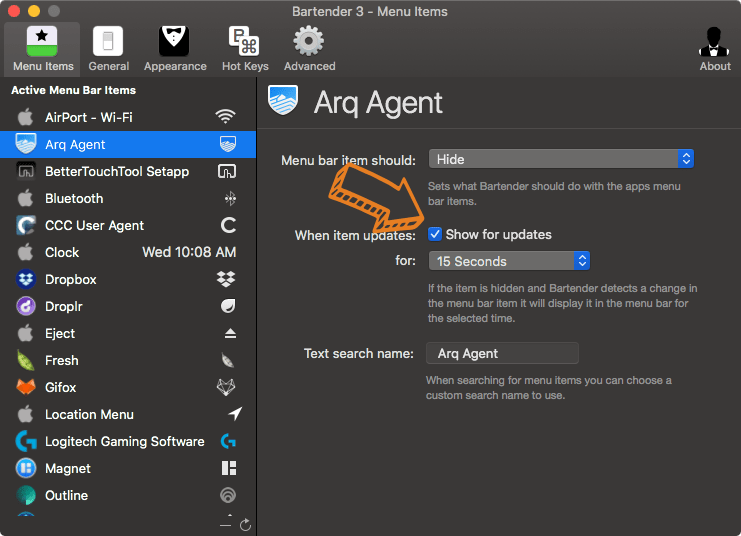
Task: Click the Arq Agent shield app icon in sidebar
Action: (26, 144)
